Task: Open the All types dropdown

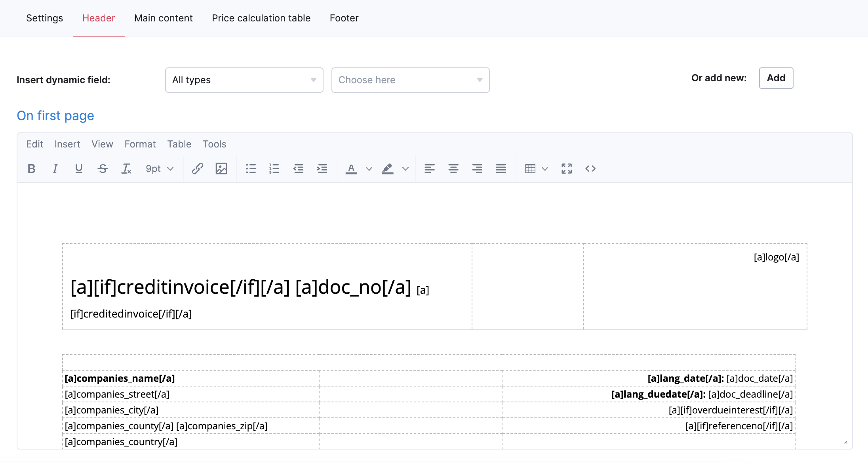Action: coord(244,80)
